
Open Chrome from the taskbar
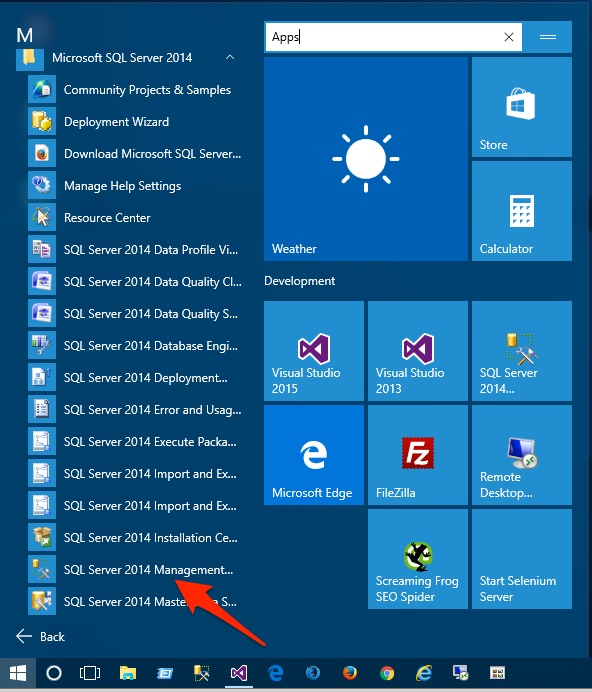point(387,673)
